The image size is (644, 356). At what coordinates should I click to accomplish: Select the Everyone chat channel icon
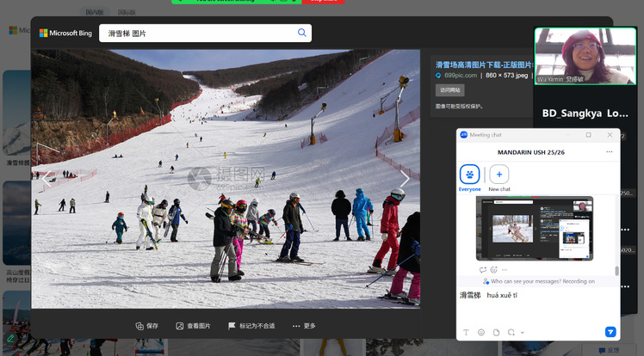[470, 173]
